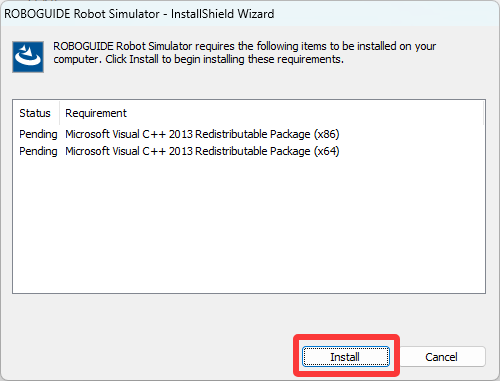Select the Visual C++ 2013 (x64) row
Image resolution: width=500 pixels, height=381 pixels.
pyautogui.click(x=179, y=151)
